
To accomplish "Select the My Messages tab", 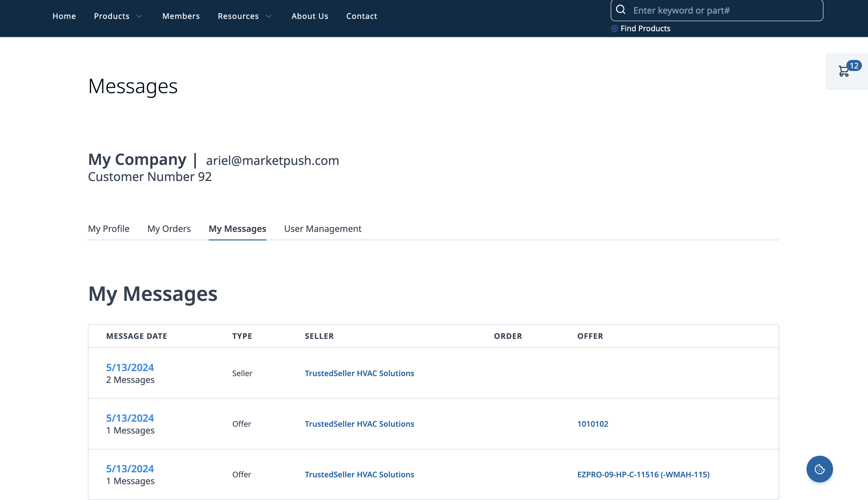I will 237,229.
